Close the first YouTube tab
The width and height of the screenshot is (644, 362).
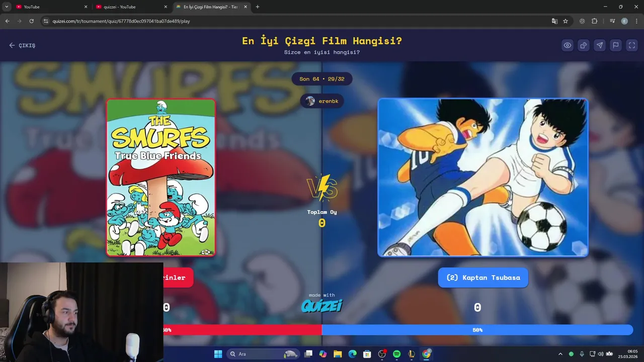click(x=86, y=7)
